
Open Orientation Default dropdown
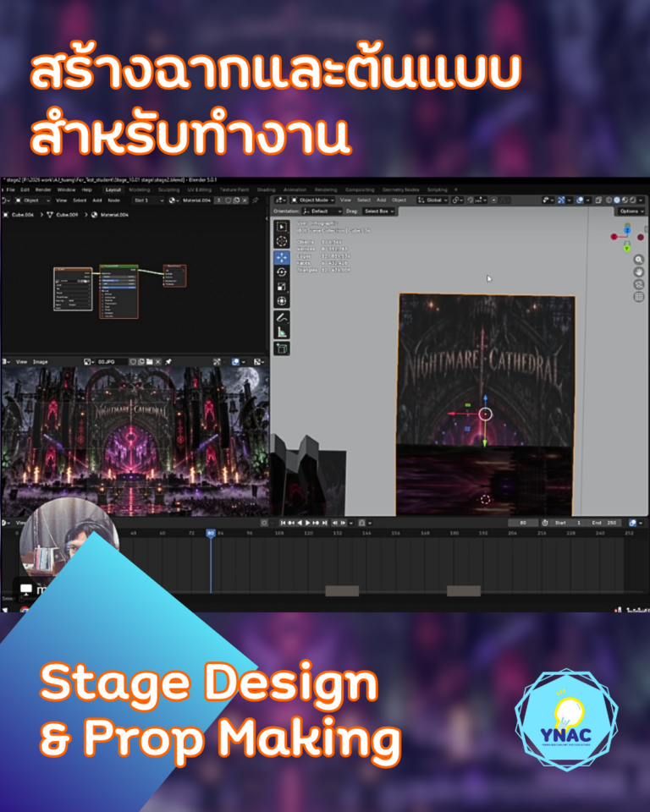point(322,211)
